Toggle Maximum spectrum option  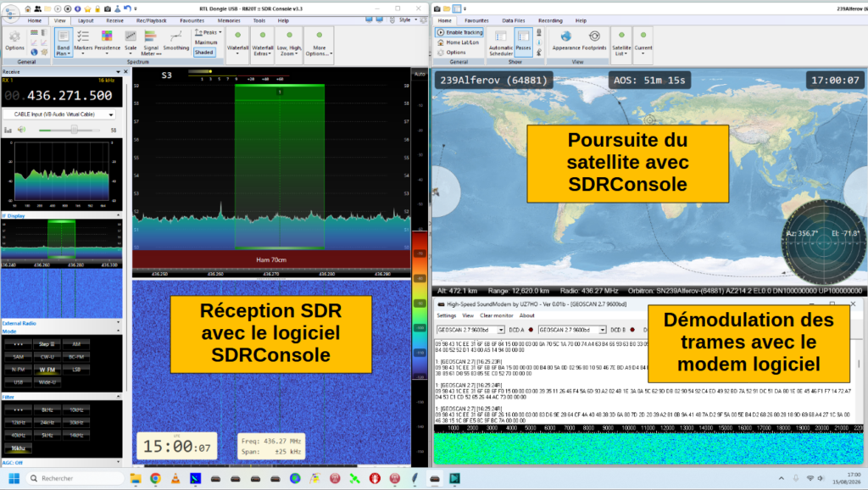click(206, 42)
